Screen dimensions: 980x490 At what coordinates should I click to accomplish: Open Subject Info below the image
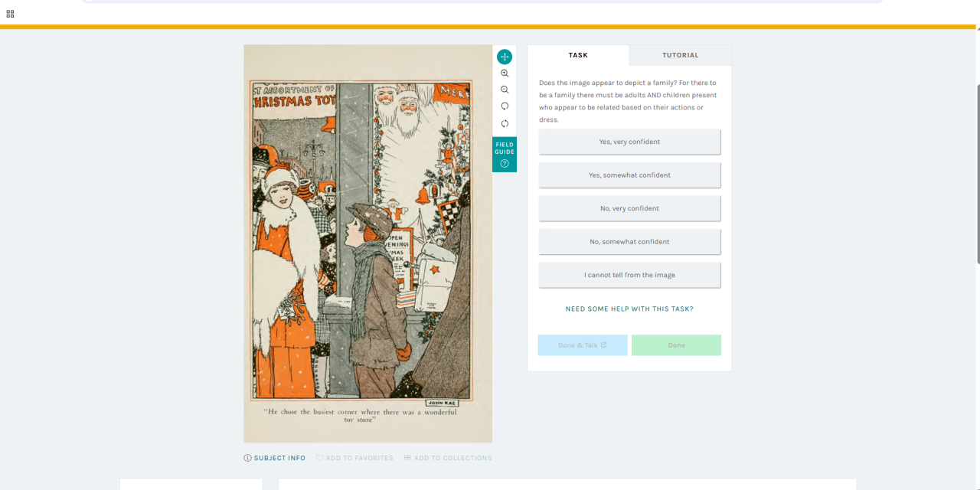(x=274, y=458)
